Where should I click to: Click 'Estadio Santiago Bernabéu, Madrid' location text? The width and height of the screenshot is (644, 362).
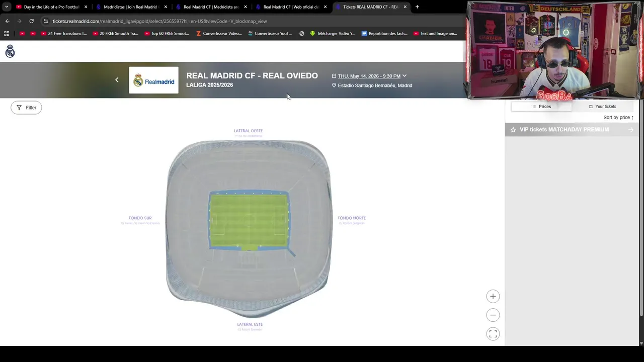(375, 85)
